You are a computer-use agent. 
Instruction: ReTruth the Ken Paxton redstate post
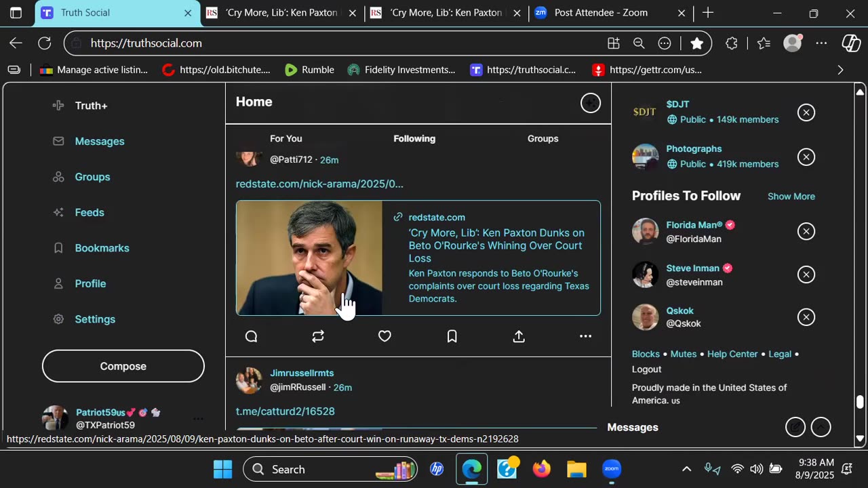tap(318, 336)
